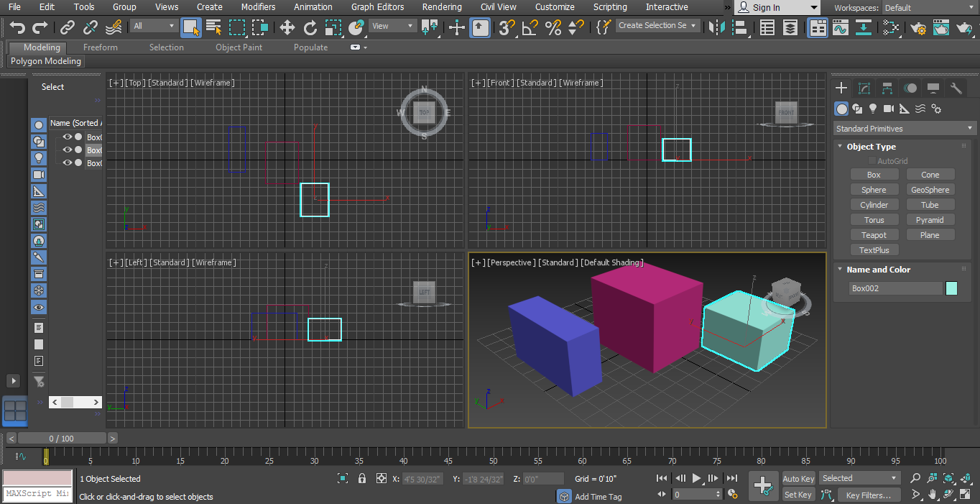This screenshot has width=980, height=504.
Task: Collapse the Object Type rollout
Action: coord(871,147)
